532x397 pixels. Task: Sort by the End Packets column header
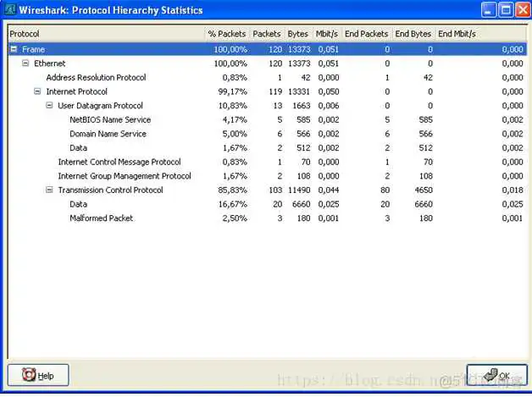point(367,34)
